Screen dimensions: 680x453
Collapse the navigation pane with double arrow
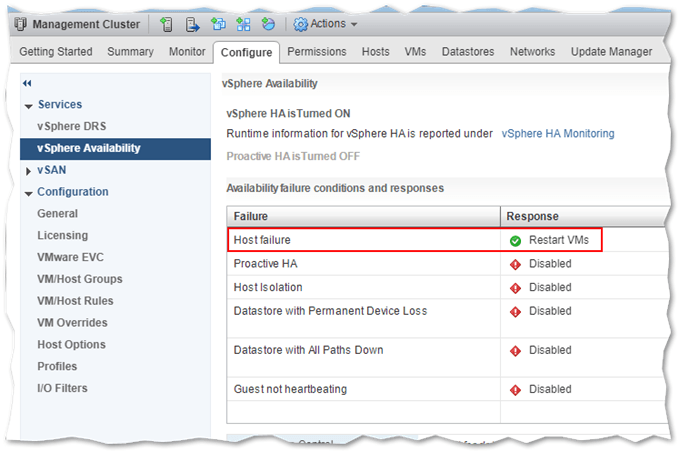[x=27, y=83]
